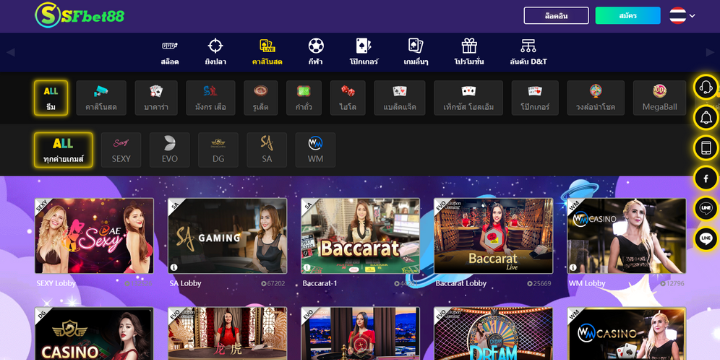Filter by the poker tile in category row
Image resolution: width=720 pixels, height=360 pixels.
click(535, 98)
